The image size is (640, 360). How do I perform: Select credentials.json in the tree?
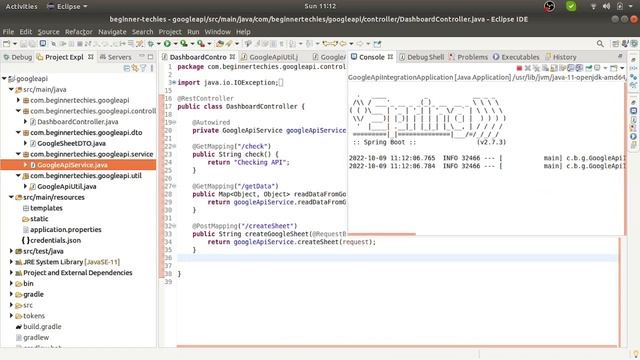(51, 240)
